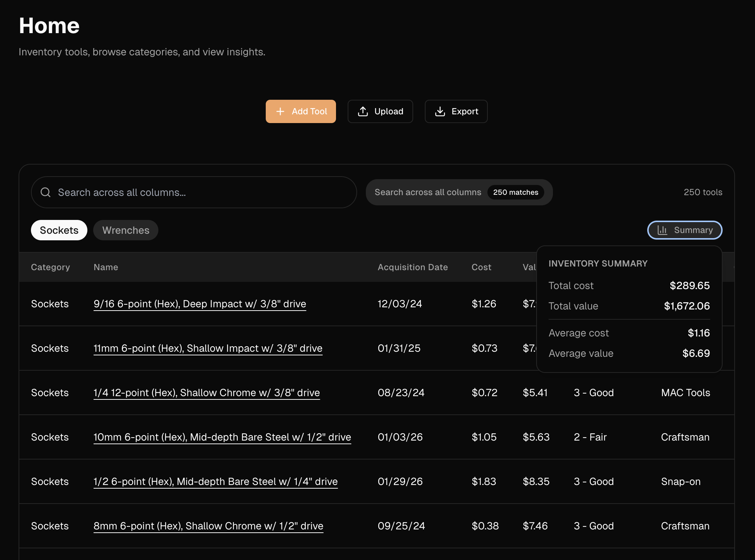Sort by the Name column header
The width and height of the screenshot is (755, 560).
click(106, 267)
